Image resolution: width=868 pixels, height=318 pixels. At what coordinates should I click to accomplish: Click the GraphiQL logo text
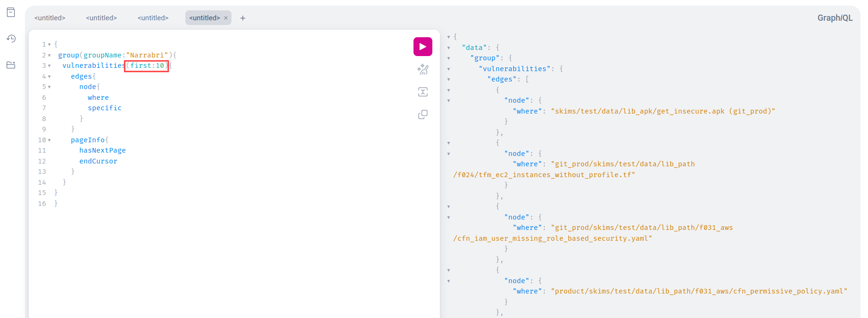[835, 18]
